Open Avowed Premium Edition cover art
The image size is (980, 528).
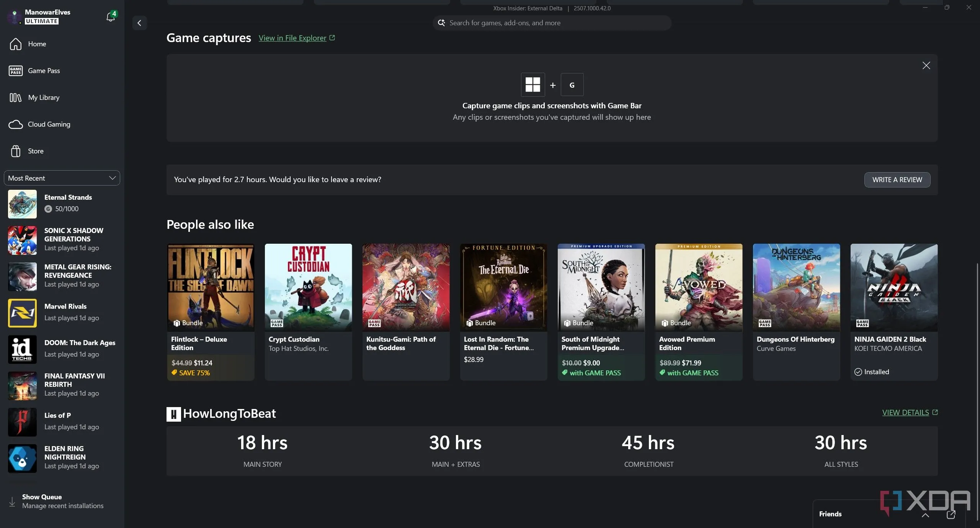(699, 287)
